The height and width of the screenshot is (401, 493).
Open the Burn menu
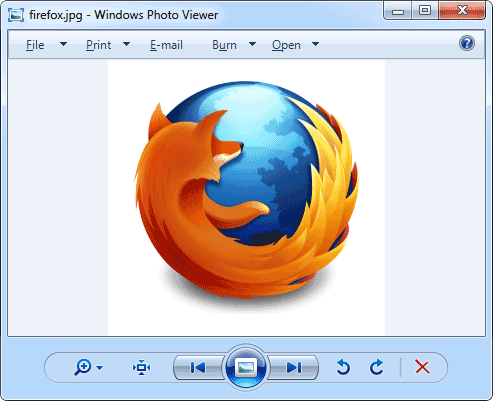coord(224,45)
